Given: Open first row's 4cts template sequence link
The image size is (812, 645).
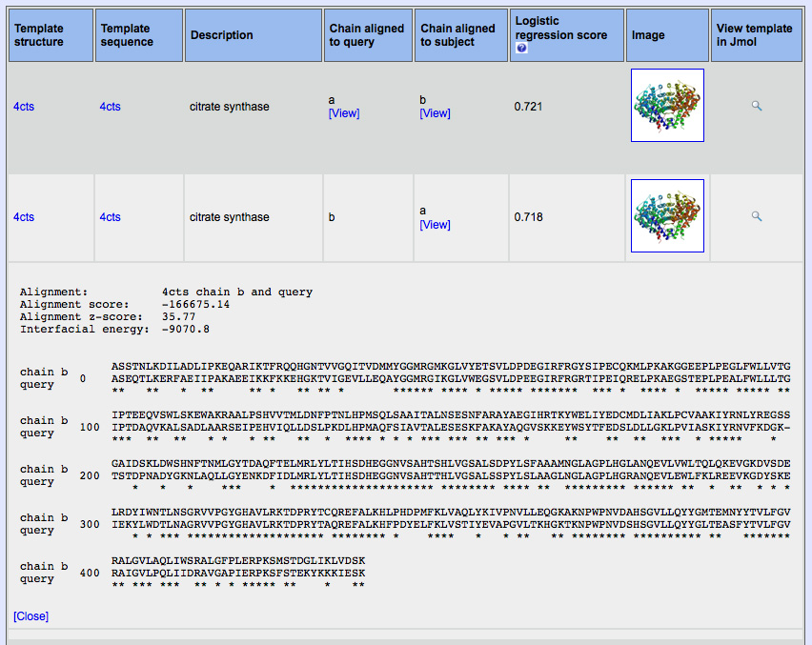Looking at the screenshot, I should (x=111, y=107).
